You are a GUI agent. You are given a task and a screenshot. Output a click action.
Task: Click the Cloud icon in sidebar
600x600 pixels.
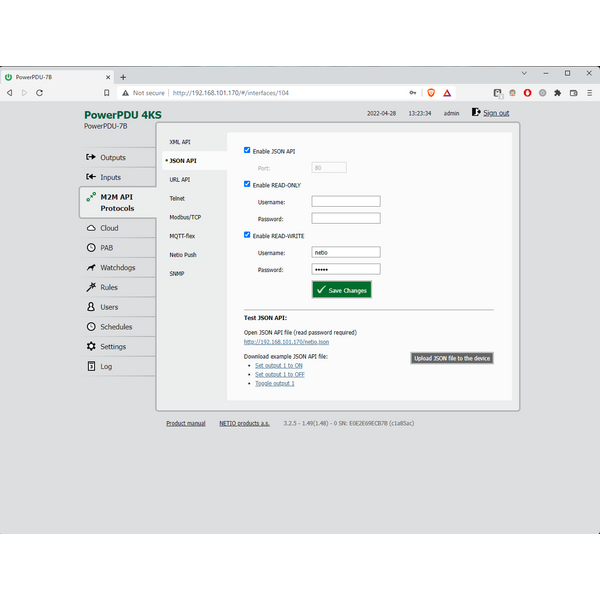click(x=91, y=228)
